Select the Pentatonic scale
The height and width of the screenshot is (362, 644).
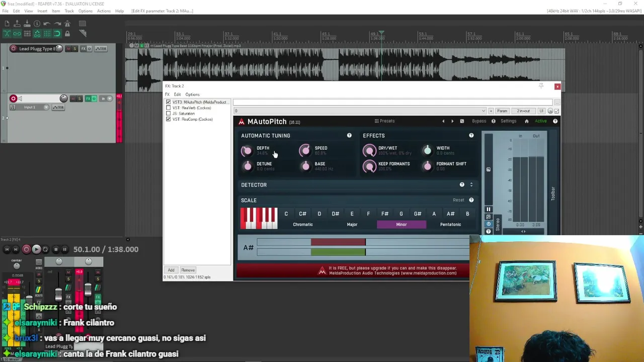point(450,225)
